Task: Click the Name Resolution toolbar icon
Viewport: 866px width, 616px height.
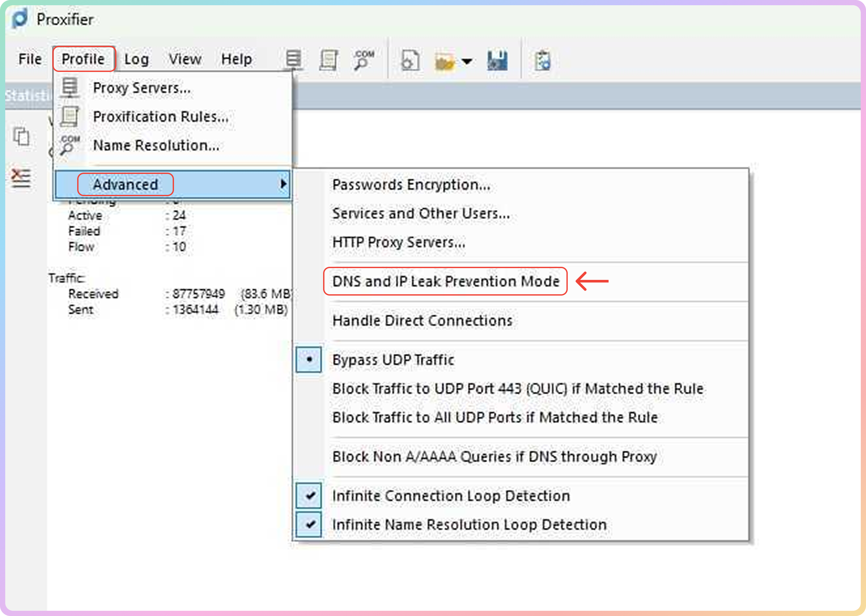Action: [x=363, y=60]
